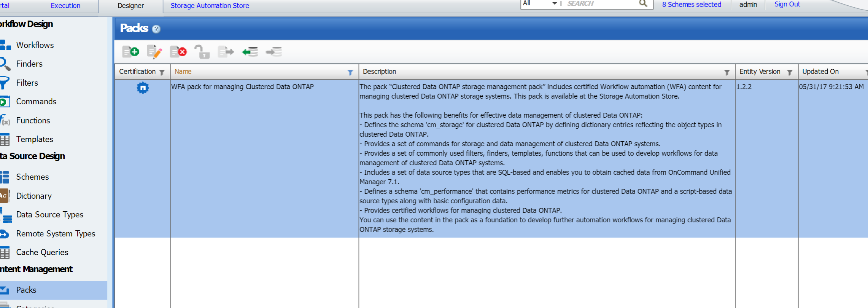Click the Export Pack grey arrow icon
The width and height of the screenshot is (868, 308).
click(x=226, y=51)
